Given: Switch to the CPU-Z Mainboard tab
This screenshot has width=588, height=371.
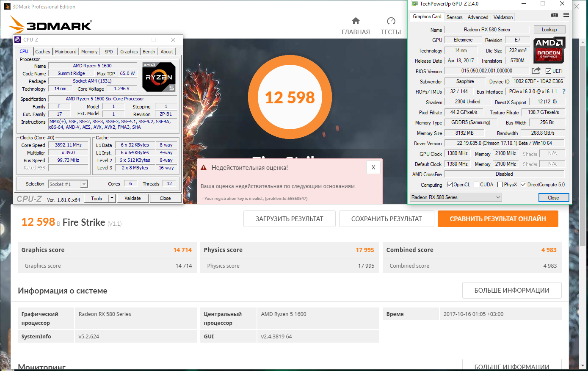Looking at the screenshot, I should [x=66, y=52].
